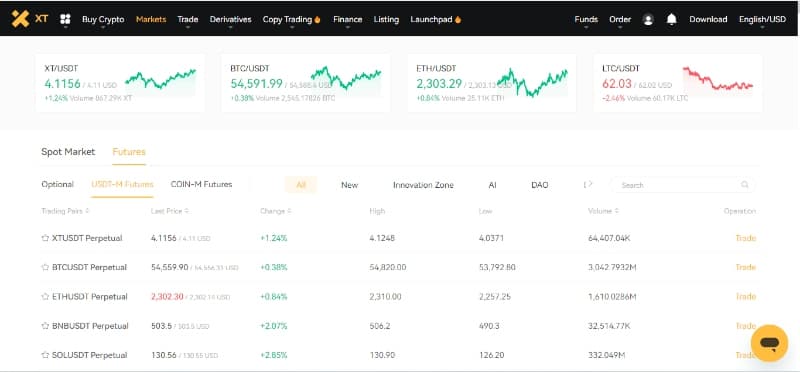Click BTCUSDT high value 54,820.00
Image resolution: width=800 pixels, height=372 pixels.
point(388,267)
